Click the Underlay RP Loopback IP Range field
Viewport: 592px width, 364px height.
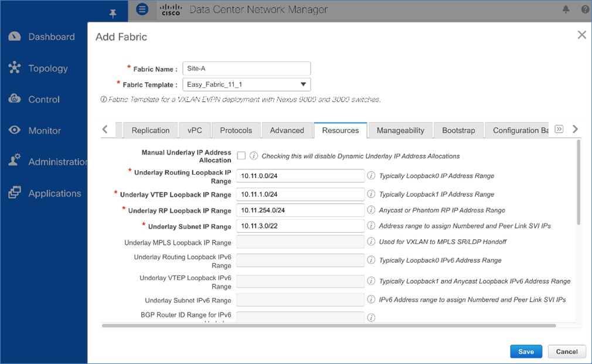300,210
